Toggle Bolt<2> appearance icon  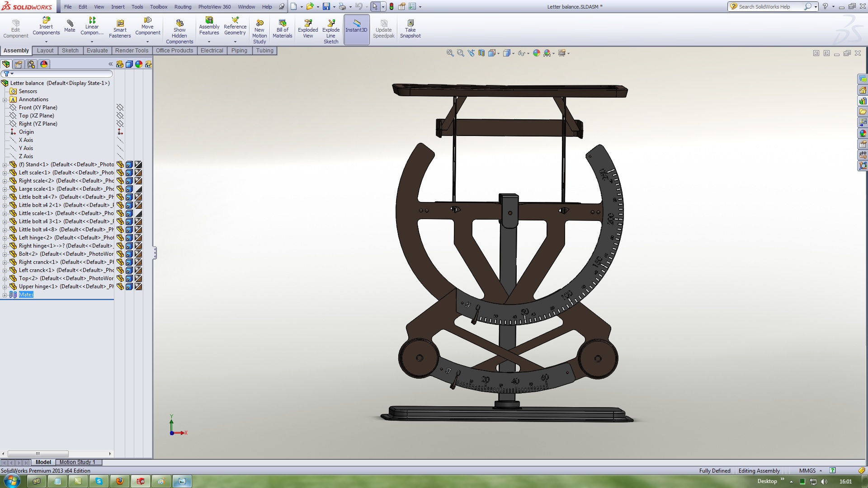click(138, 254)
